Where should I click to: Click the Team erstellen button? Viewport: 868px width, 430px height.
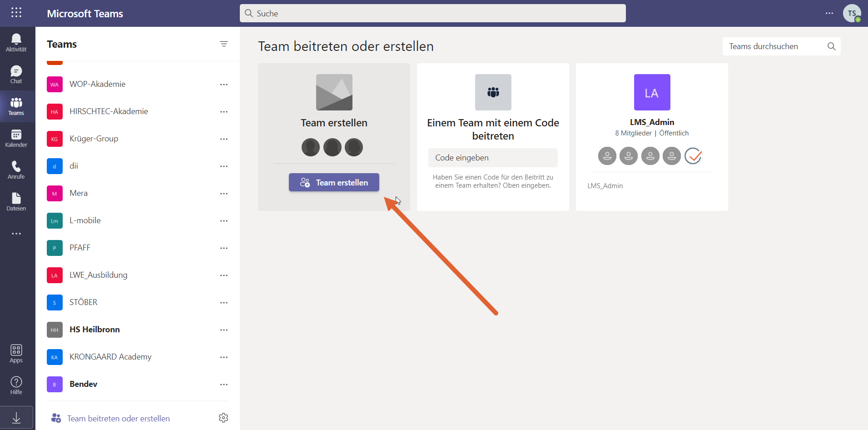(x=334, y=182)
